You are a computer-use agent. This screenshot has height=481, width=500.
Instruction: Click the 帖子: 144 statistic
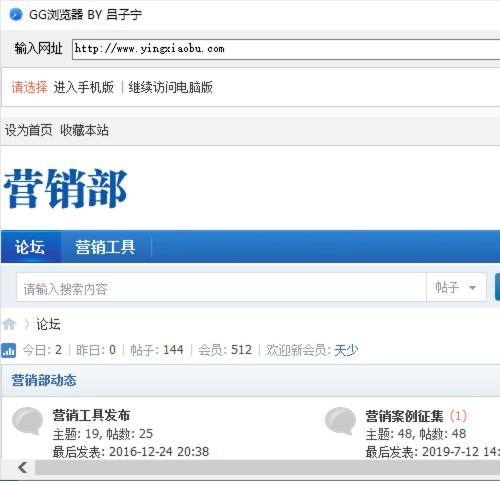click(x=157, y=350)
